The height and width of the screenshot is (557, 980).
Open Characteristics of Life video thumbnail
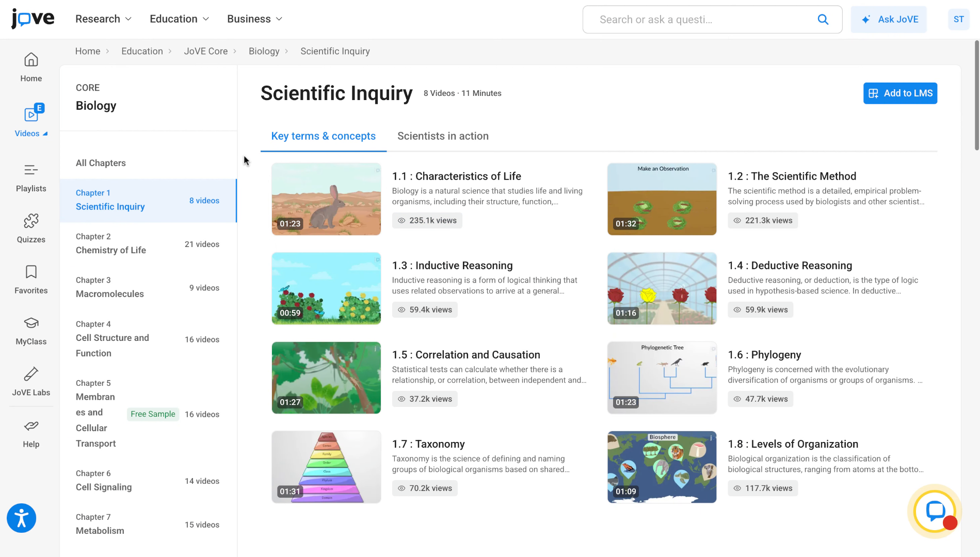pos(326,199)
